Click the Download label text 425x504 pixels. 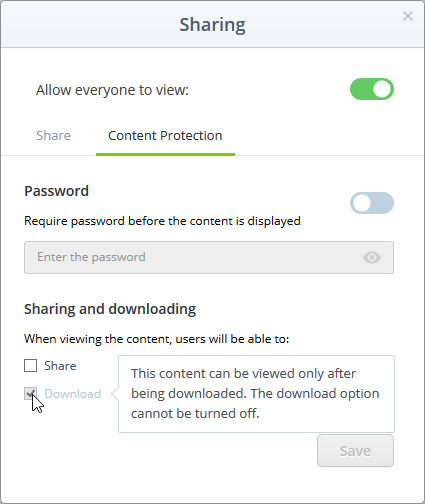(x=73, y=394)
